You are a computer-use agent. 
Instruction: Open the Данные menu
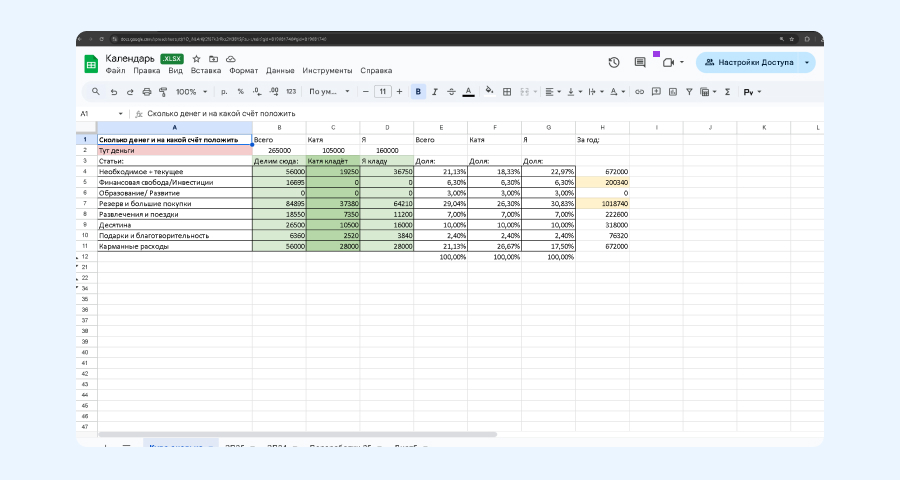click(x=280, y=71)
